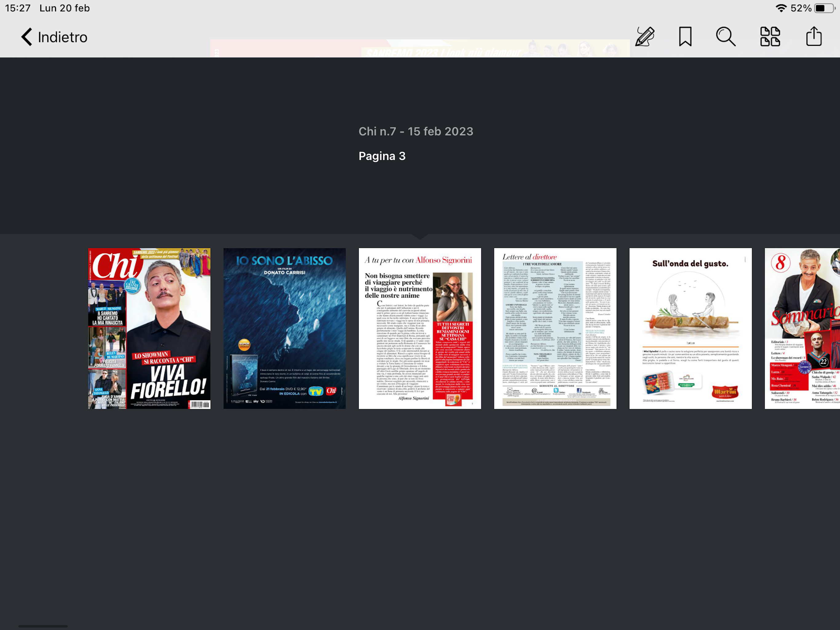840x630 pixels.
Task: Select the Alfonso Signorini editorial page thumbnail
Action: pos(420,328)
